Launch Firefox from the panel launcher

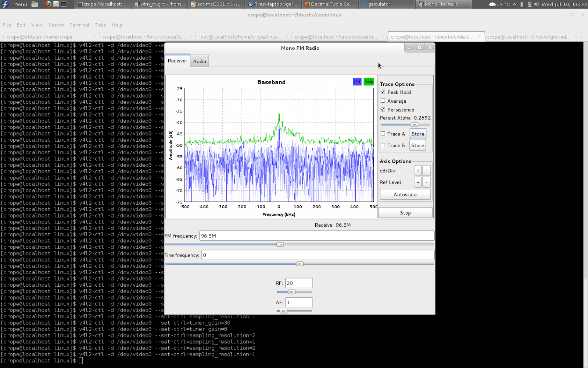coord(48,4)
